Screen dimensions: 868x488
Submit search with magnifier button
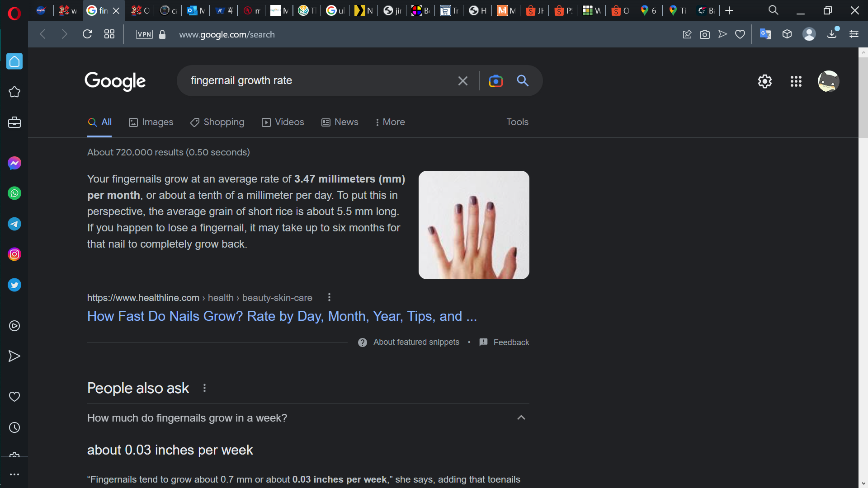pyautogui.click(x=523, y=81)
